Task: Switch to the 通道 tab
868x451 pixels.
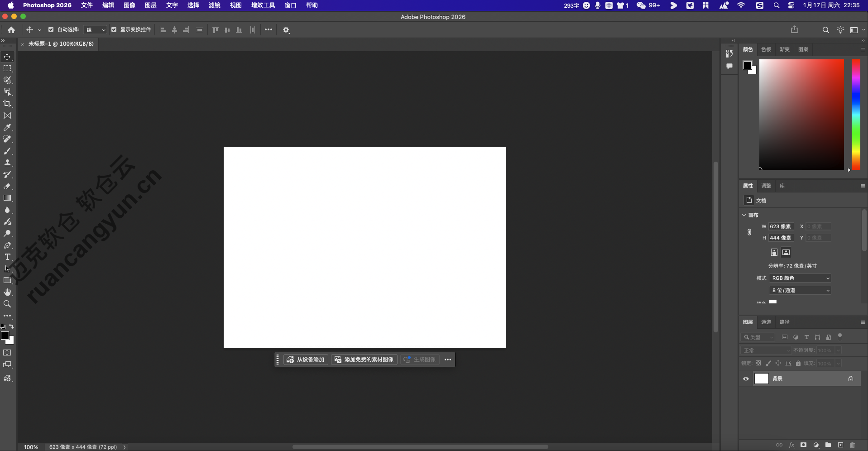Action: (766, 322)
